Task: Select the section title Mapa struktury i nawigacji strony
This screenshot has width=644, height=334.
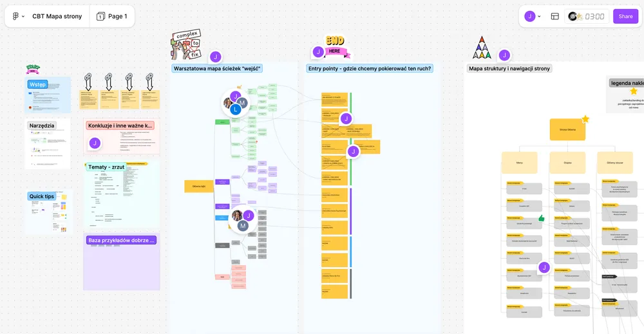Action: click(x=509, y=68)
